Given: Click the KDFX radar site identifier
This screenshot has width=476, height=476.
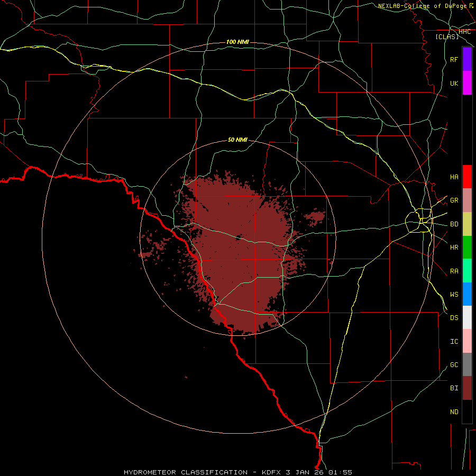Looking at the screenshot, I should [x=271, y=472].
